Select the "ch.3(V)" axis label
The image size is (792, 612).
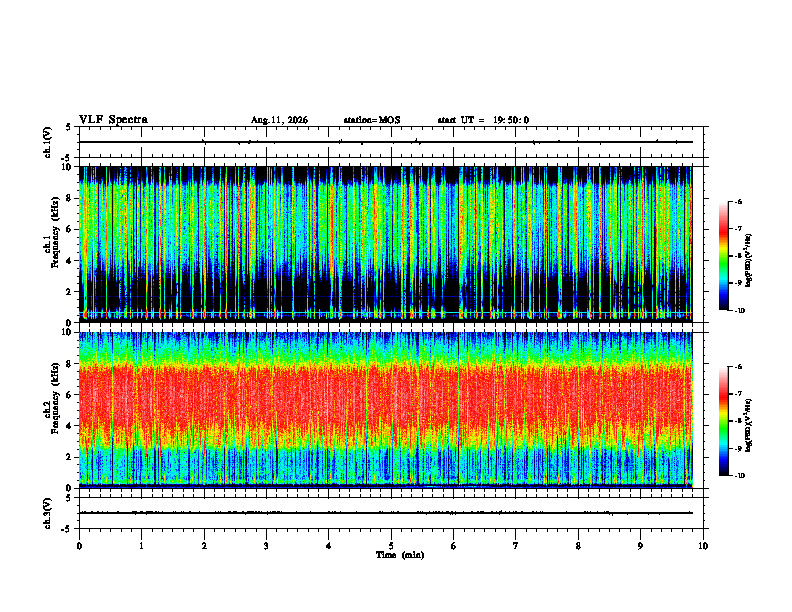(x=48, y=513)
